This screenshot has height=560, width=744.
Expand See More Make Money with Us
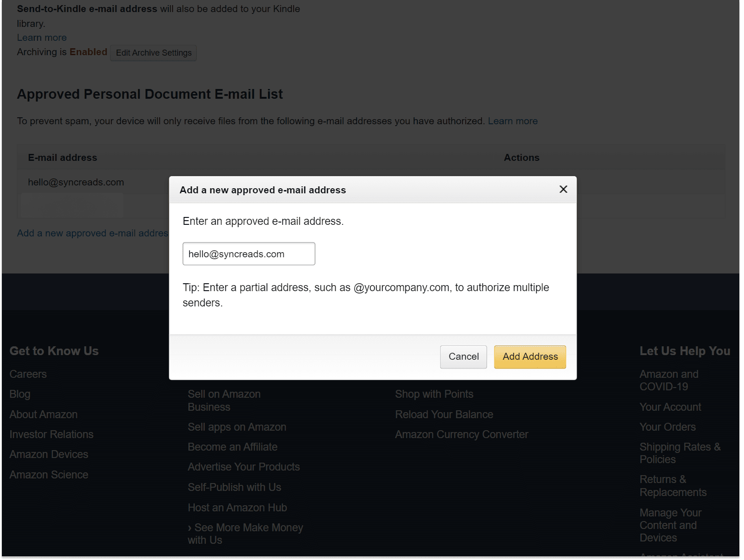point(245,534)
